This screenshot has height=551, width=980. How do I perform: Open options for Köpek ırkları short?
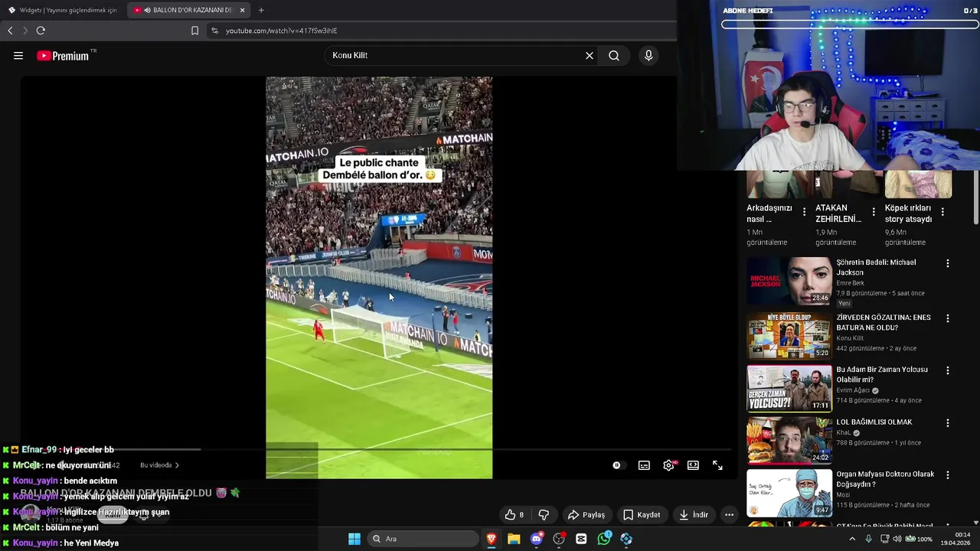(942, 212)
